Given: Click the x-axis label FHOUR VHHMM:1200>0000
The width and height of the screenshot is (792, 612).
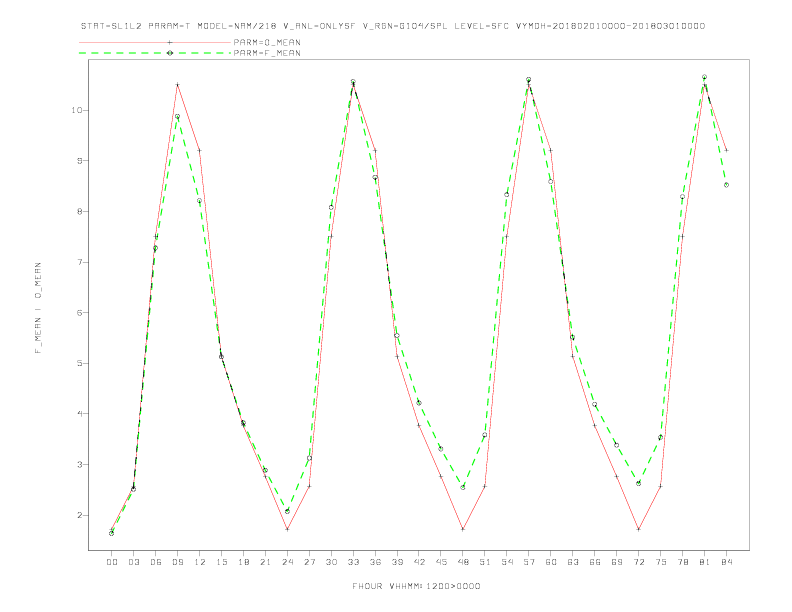Looking at the screenshot, I should click(416, 586).
